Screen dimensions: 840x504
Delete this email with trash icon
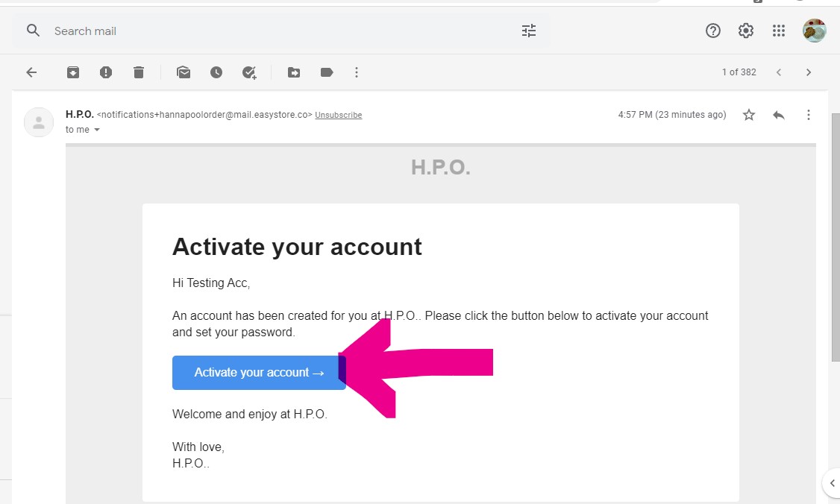click(139, 72)
